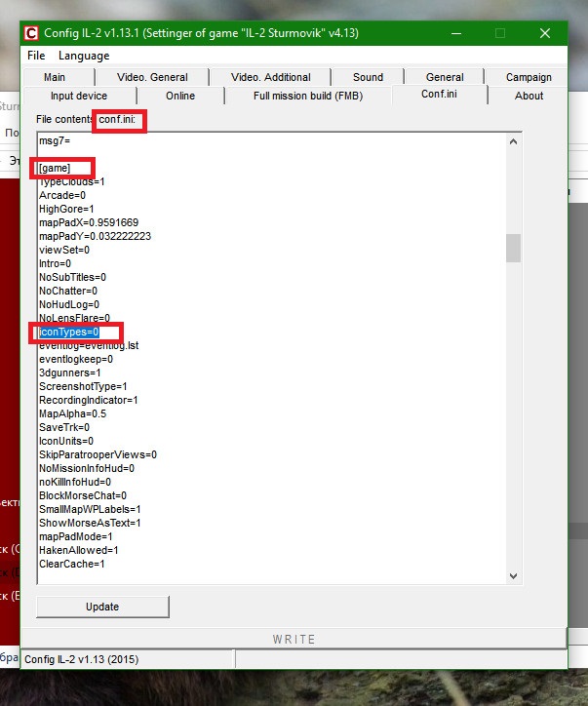Click the highlighted iconTypes=0 line
This screenshot has width=588, height=706.
tap(69, 332)
